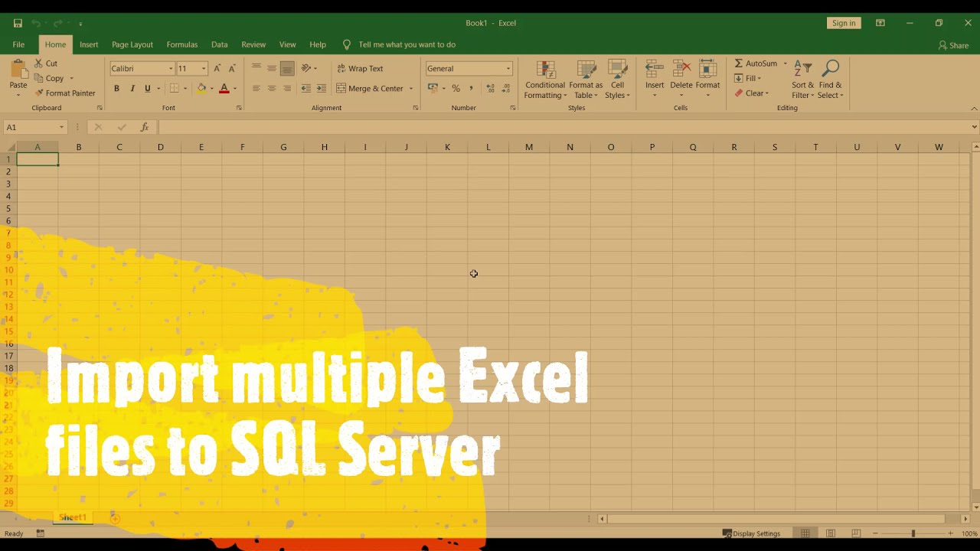Toggle Italic formatting
This screenshot has height=551, width=980.
(x=132, y=89)
